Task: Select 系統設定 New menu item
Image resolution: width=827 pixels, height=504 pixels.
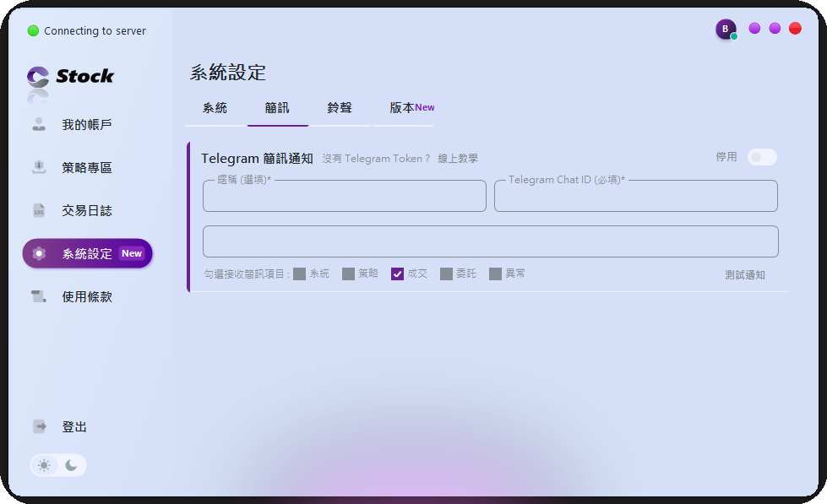Action: (87, 253)
